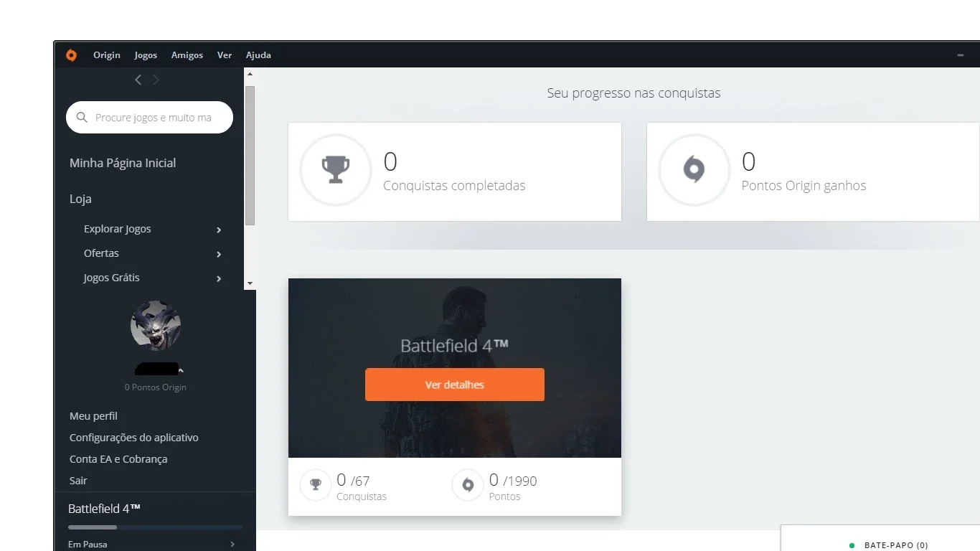The width and height of the screenshot is (980, 551).
Task: Click the Battlefield 4 game card image
Action: [x=455, y=368]
